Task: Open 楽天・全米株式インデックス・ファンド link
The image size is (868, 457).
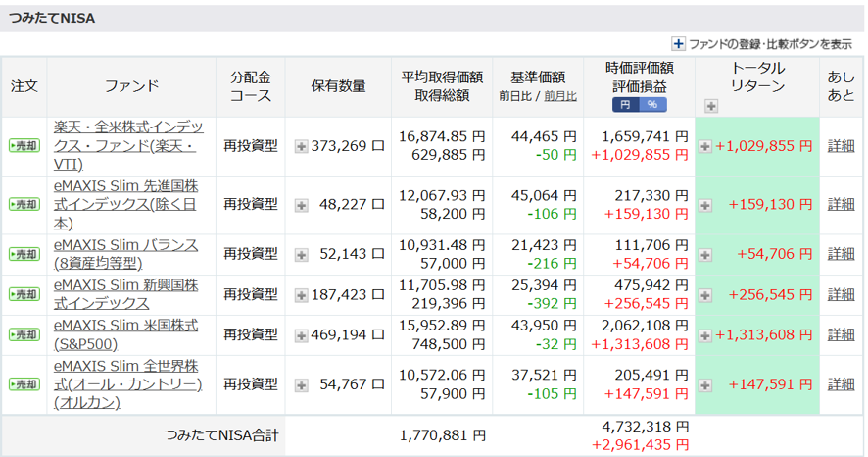Action: tap(128, 146)
